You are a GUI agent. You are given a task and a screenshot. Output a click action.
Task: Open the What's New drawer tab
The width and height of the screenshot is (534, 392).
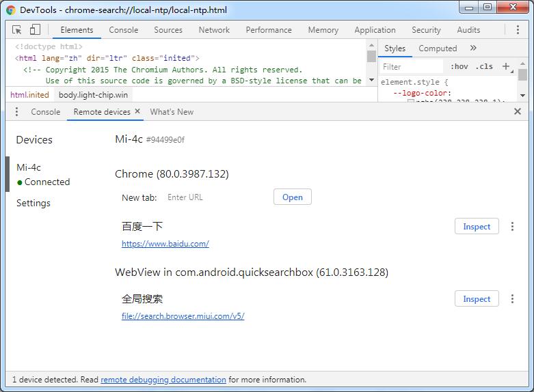(172, 111)
